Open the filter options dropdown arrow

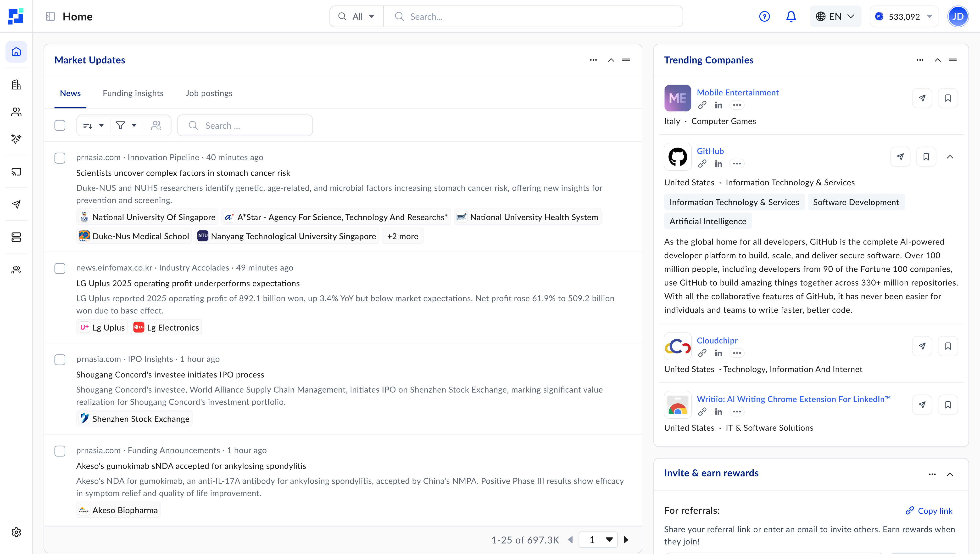click(134, 125)
